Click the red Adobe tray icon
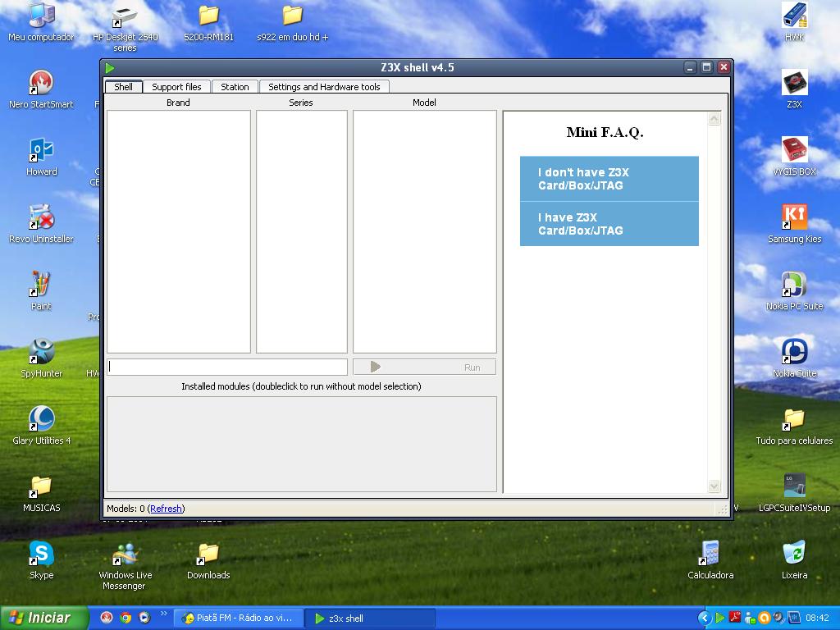 point(735,617)
